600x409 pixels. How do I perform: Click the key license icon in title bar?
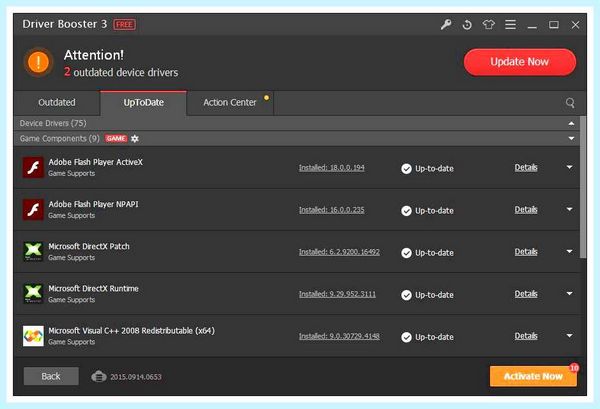(446, 25)
